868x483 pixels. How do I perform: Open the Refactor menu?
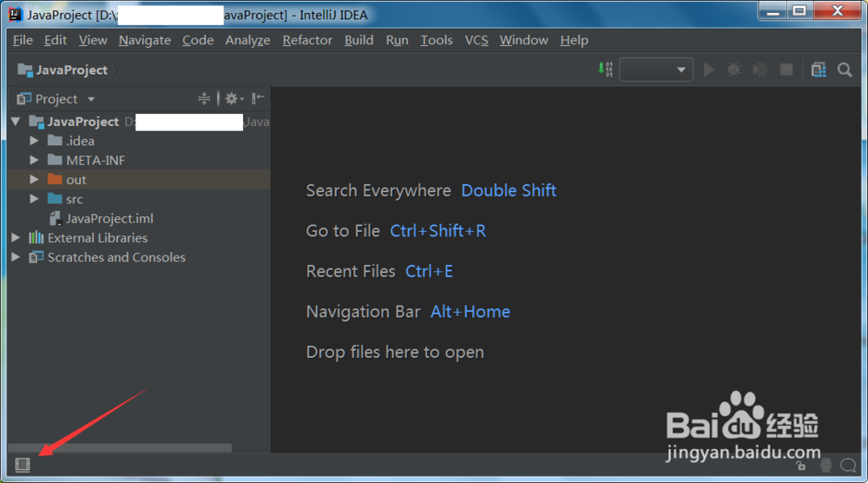[307, 41]
